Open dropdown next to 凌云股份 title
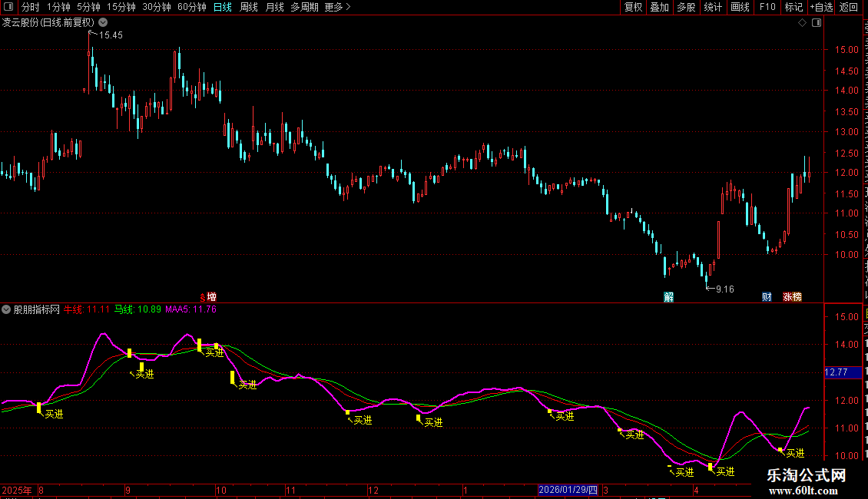 click(x=103, y=22)
